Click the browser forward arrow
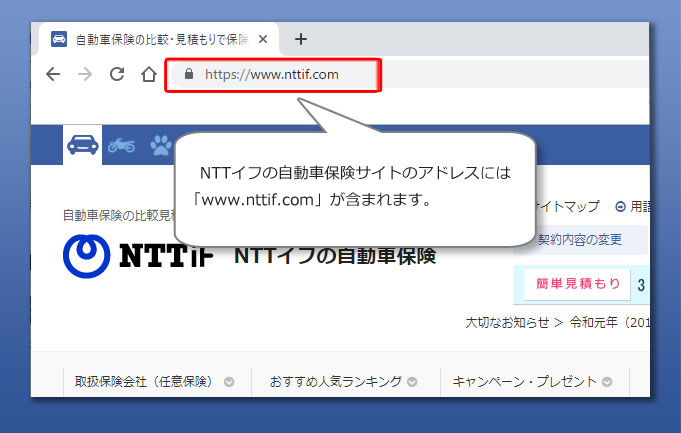Viewport: 681px width, 433px height. click(85, 74)
